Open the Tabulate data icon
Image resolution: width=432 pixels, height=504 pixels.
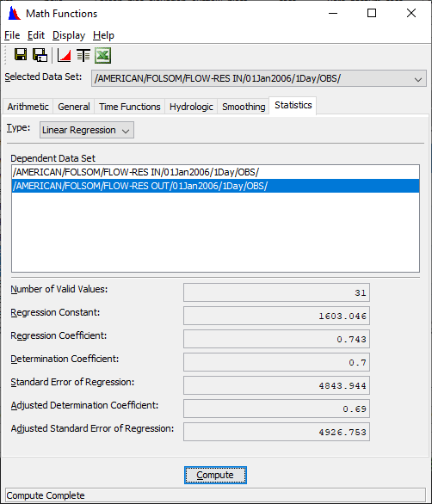(x=83, y=55)
